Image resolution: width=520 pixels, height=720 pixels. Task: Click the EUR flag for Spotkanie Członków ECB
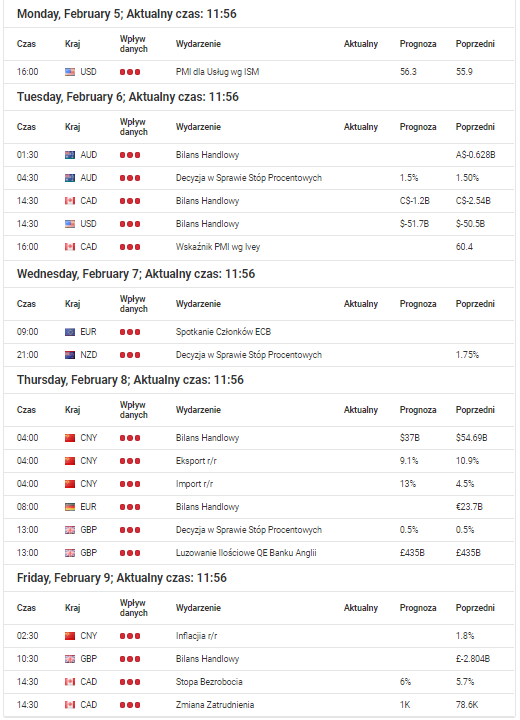[70, 332]
